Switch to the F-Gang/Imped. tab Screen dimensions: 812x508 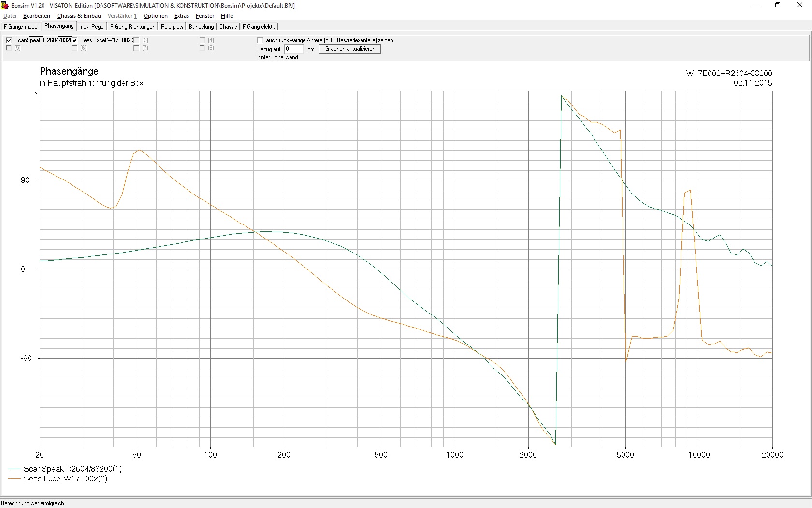[21, 27]
